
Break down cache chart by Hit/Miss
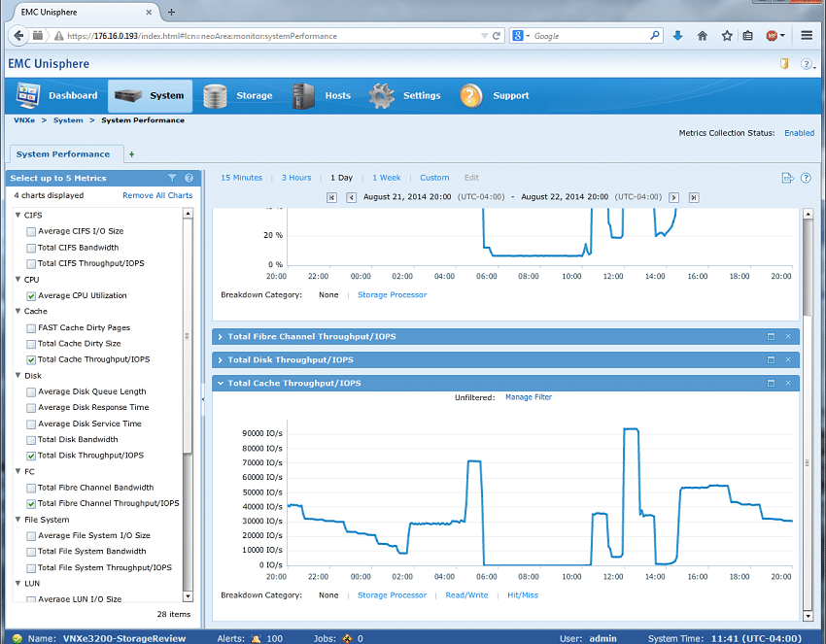tap(523, 595)
